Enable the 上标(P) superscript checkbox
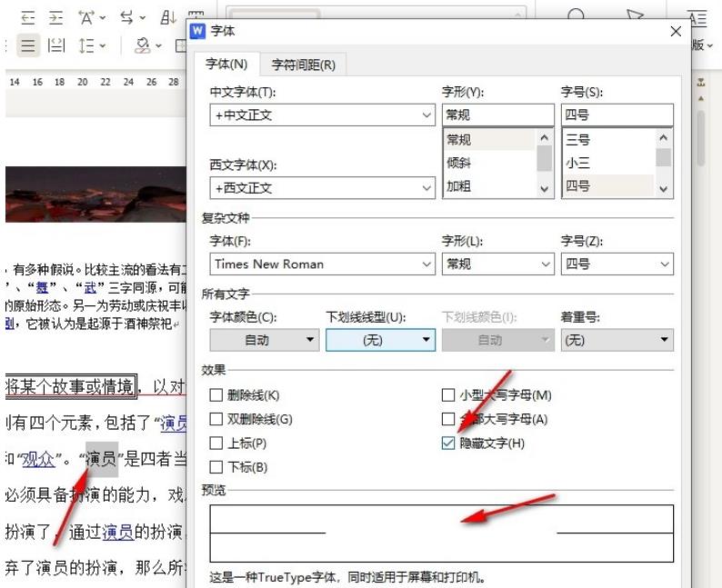This screenshot has width=722, height=588. tap(216, 443)
